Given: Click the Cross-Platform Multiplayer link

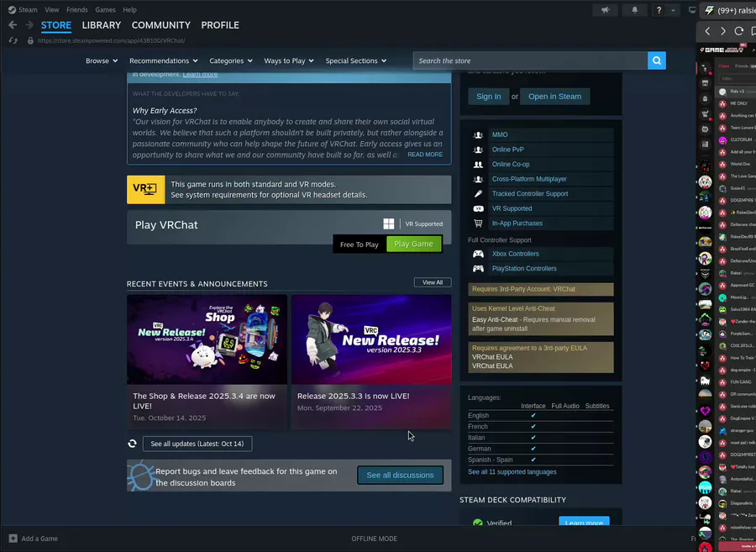Looking at the screenshot, I should [x=529, y=179].
